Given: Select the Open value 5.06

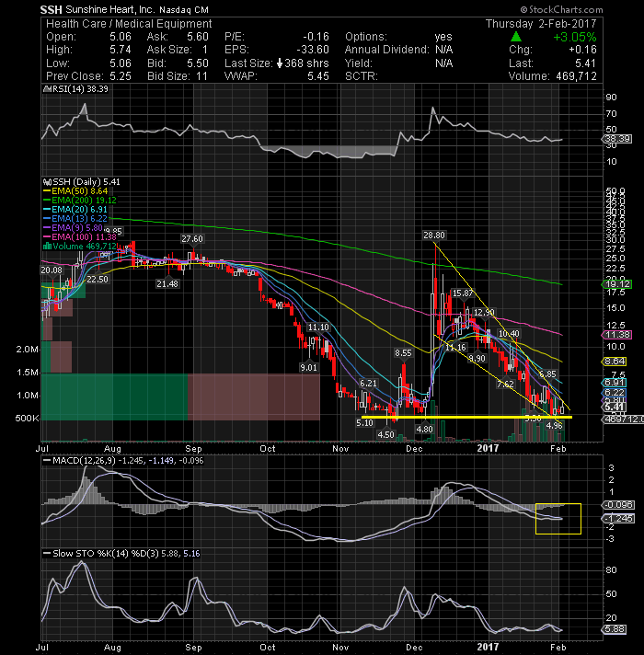Looking at the screenshot, I should point(121,37).
